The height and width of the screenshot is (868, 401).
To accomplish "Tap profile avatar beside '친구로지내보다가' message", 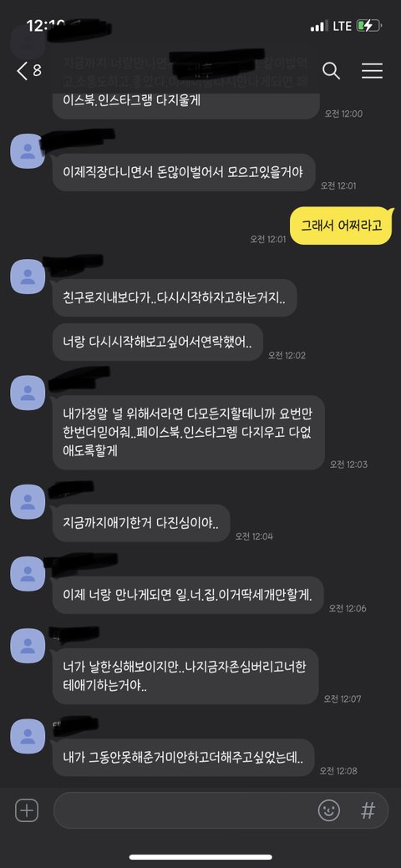I will coord(28,277).
